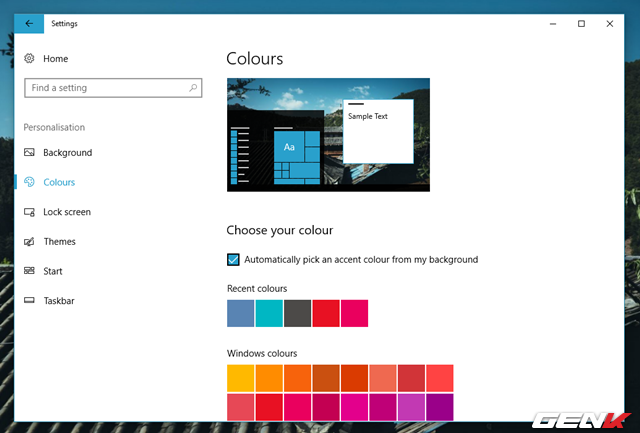The width and height of the screenshot is (640, 433).
Task: Close the Settings window
Action: (610, 24)
